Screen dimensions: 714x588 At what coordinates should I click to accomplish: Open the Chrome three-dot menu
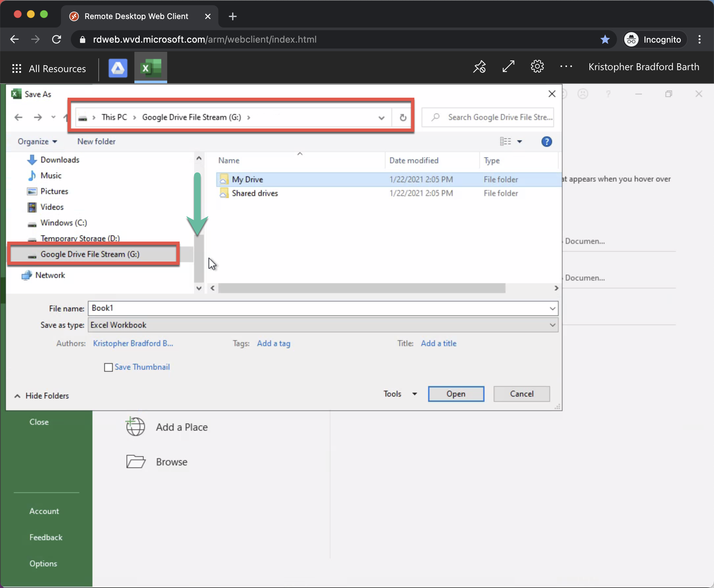[x=700, y=39]
